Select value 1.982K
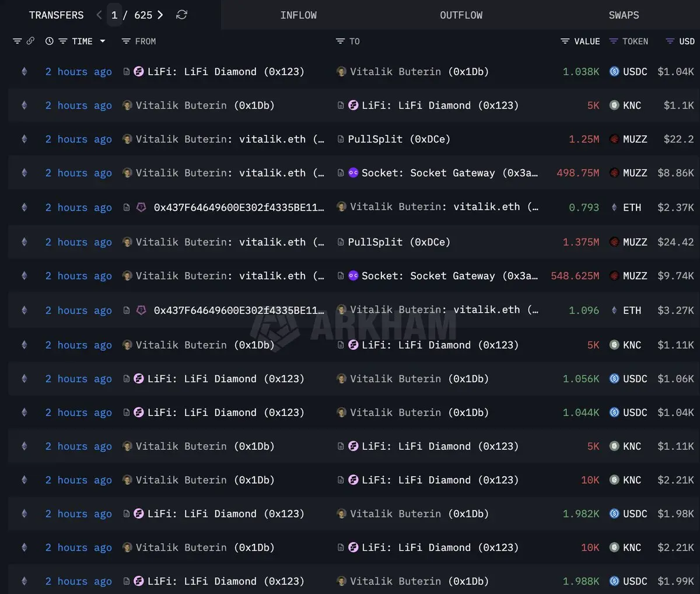Screen dimensions: 700x594 coord(581,514)
